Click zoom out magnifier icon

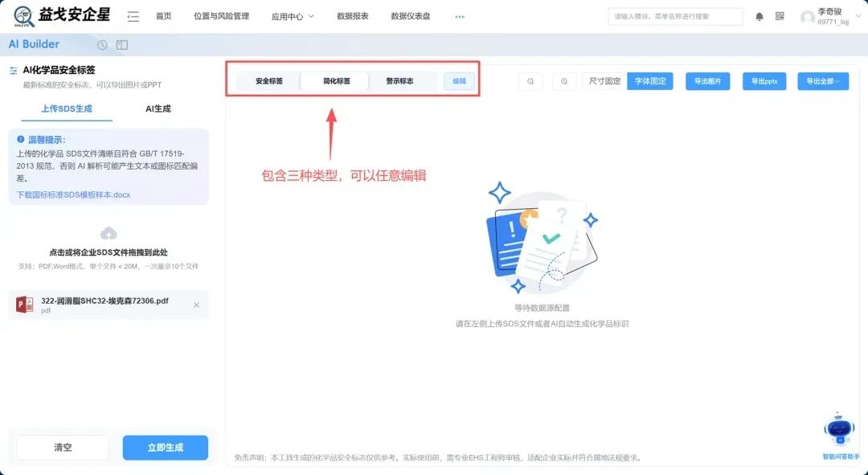pyautogui.click(x=530, y=81)
